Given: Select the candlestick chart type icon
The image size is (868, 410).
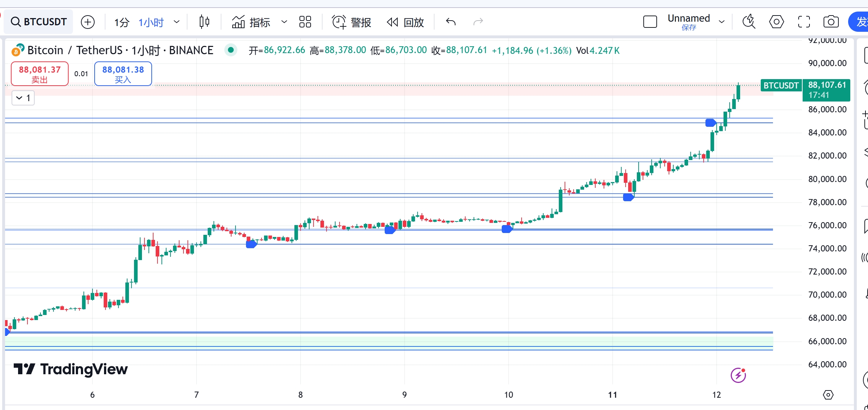Looking at the screenshot, I should click(x=204, y=22).
